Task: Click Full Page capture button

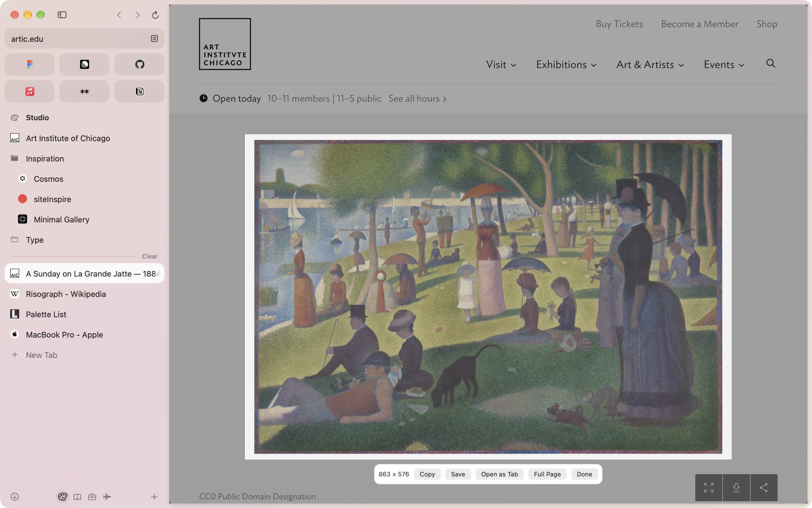Action: (x=547, y=474)
